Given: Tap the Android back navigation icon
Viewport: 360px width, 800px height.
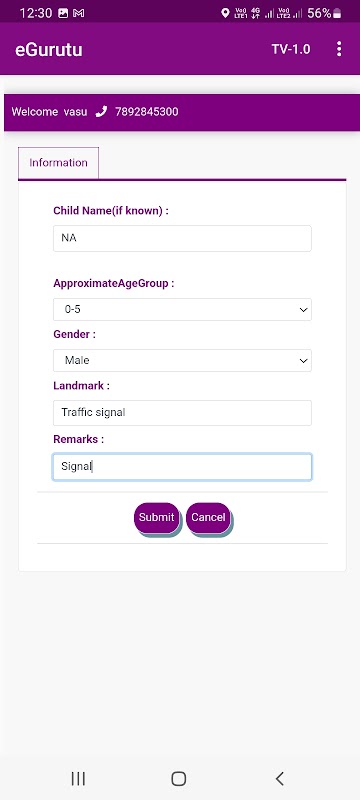Looking at the screenshot, I should (x=279, y=778).
